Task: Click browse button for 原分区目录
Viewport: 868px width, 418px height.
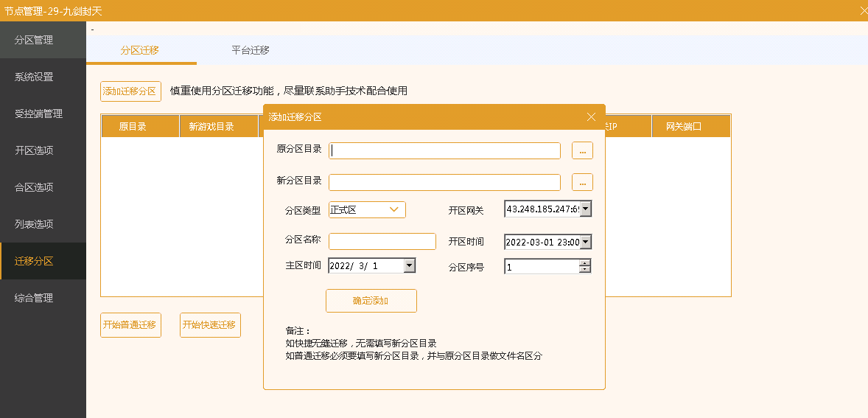Action: tap(582, 150)
